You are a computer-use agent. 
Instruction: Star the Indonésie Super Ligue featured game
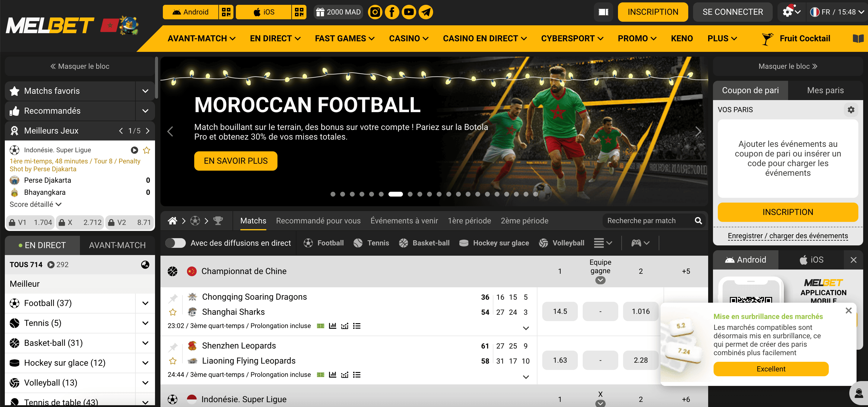tap(147, 150)
